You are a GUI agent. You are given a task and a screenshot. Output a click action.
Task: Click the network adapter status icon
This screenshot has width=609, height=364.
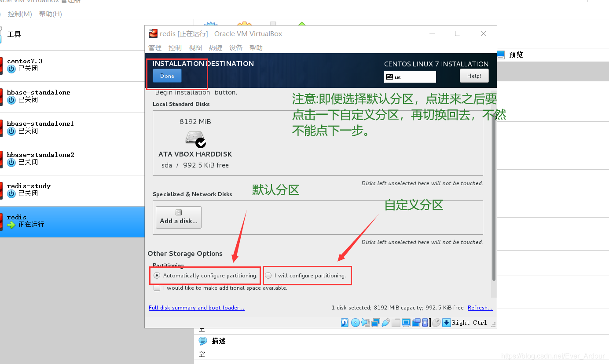click(376, 323)
